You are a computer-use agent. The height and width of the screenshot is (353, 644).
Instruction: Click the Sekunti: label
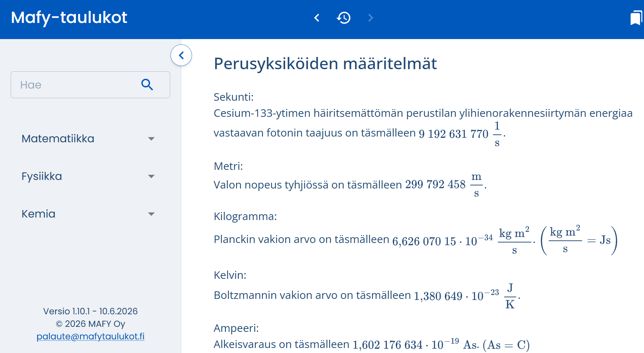pyautogui.click(x=234, y=97)
